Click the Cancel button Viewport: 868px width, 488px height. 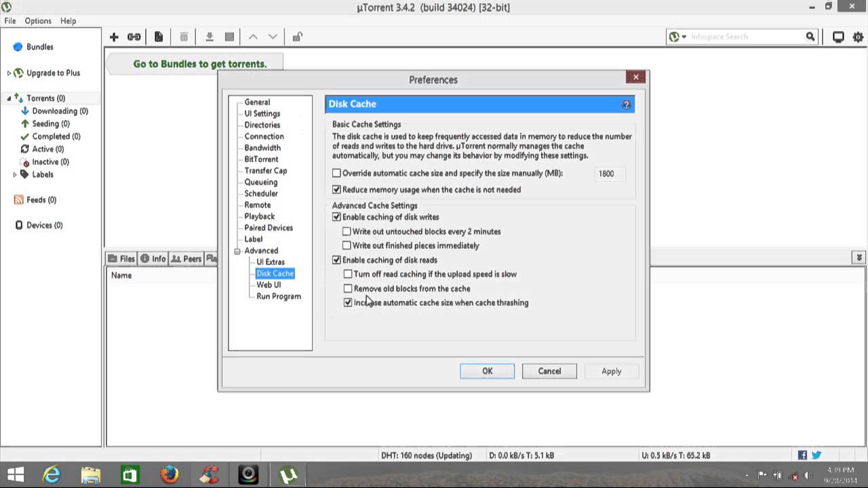click(x=549, y=371)
